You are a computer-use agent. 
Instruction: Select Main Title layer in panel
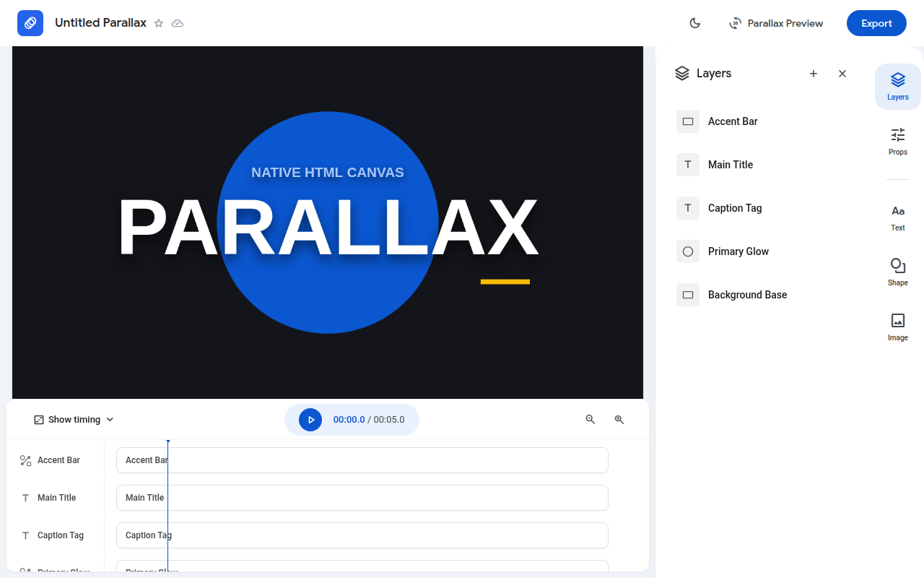763,165
